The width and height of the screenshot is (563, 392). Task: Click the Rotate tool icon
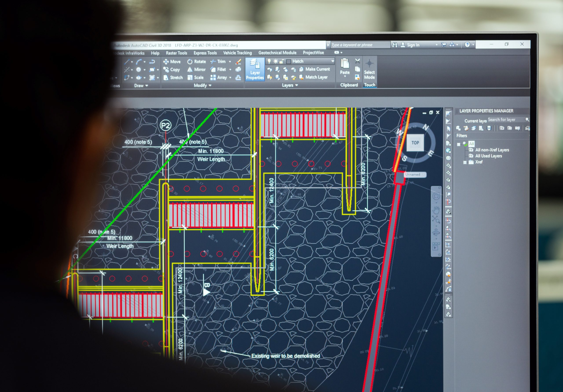(190, 62)
